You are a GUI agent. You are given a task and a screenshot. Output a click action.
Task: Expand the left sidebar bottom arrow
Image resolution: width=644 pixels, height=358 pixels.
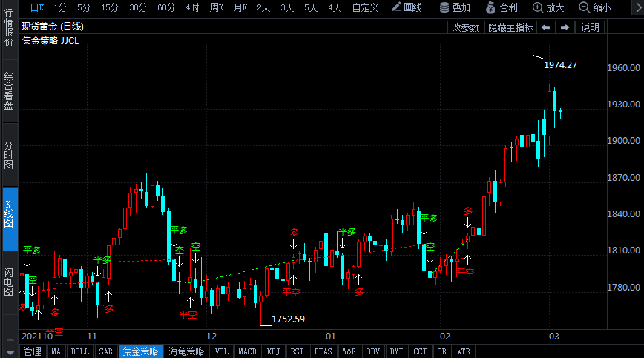[10, 352]
